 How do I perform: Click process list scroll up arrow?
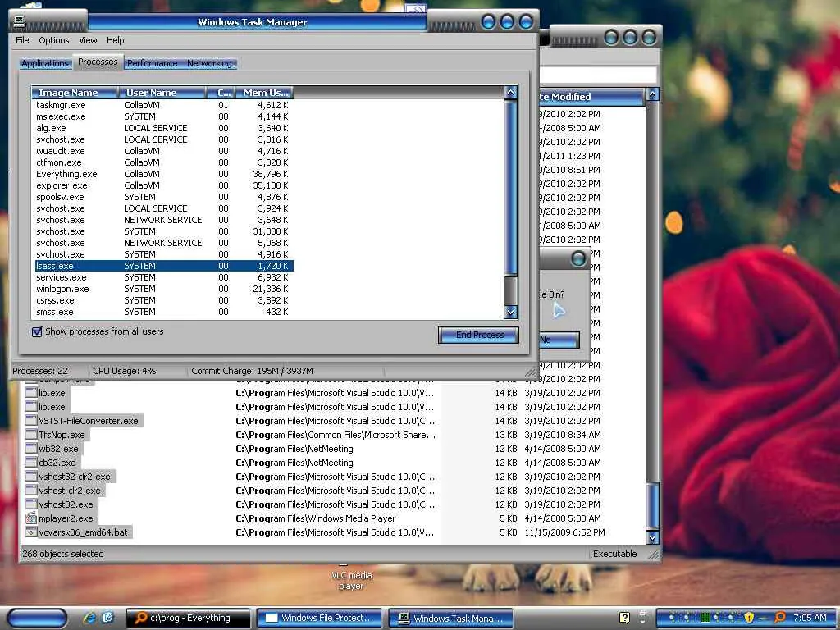click(x=511, y=93)
